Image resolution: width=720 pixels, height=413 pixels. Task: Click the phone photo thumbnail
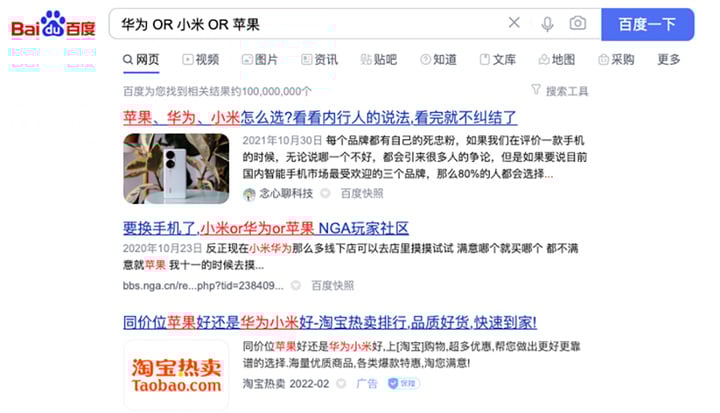(176, 169)
